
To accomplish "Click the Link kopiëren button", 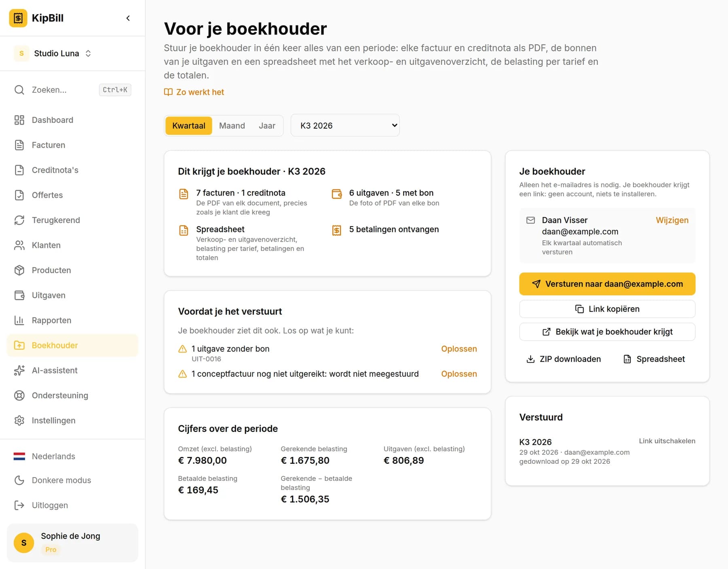I will tap(607, 309).
